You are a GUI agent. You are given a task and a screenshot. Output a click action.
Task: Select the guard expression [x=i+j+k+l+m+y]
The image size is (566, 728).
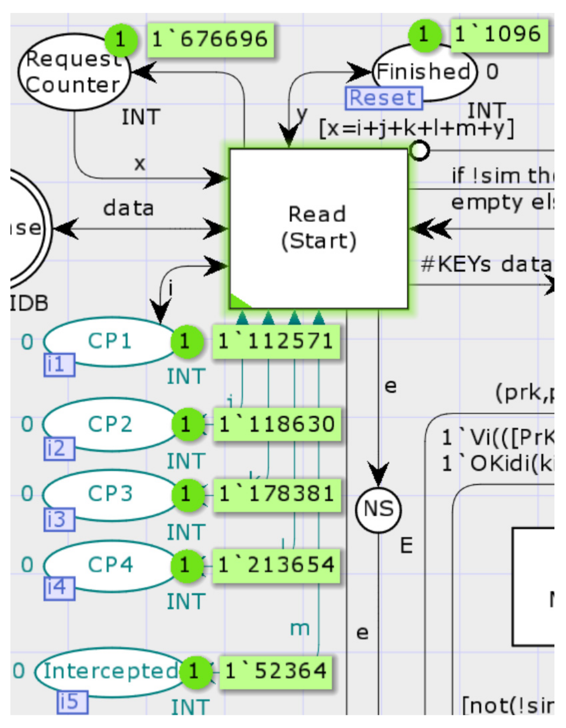click(x=416, y=128)
